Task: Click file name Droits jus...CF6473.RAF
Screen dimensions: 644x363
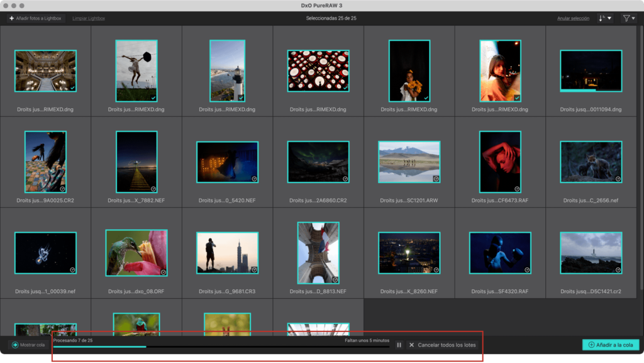Action: (x=500, y=201)
